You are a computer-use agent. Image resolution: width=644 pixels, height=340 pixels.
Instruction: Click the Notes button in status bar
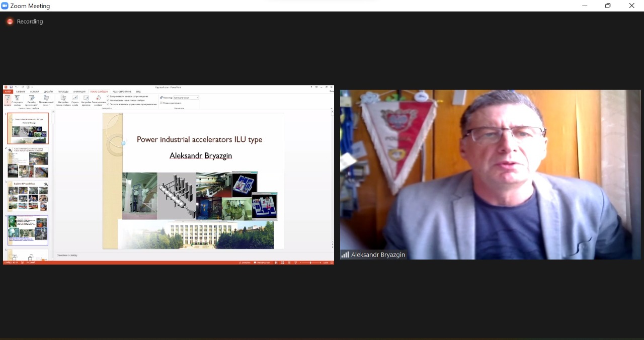[246, 263]
